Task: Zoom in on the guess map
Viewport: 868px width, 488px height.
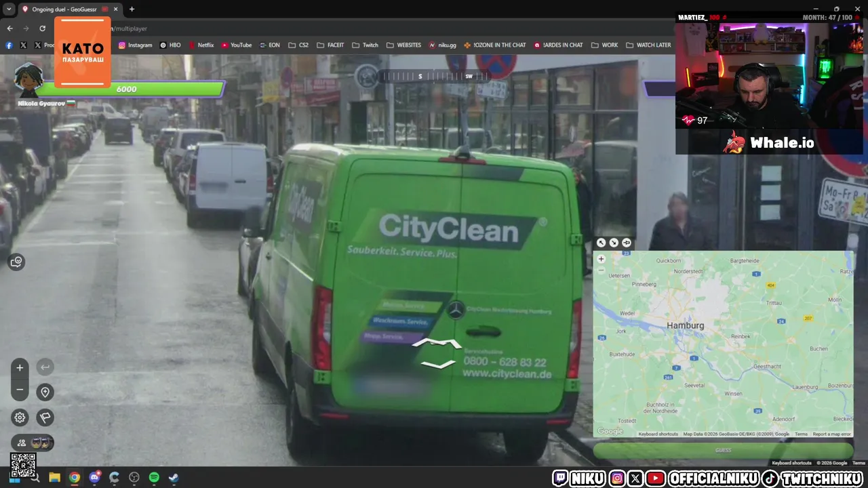Action: [x=601, y=259]
